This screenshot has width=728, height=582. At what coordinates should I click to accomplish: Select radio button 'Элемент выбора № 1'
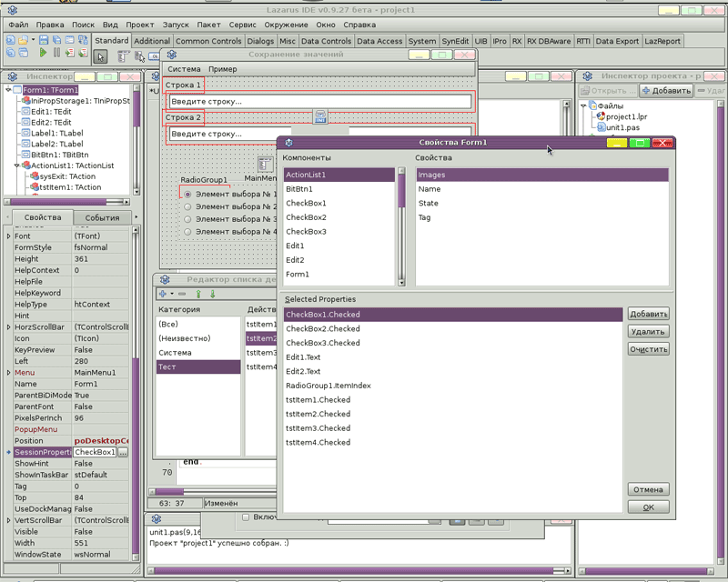pyautogui.click(x=187, y=194)
